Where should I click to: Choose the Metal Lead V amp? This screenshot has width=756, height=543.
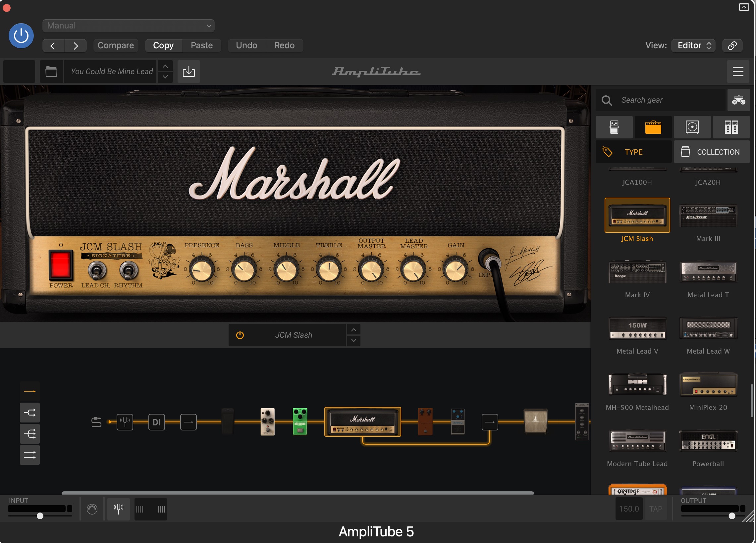[637, 328]
